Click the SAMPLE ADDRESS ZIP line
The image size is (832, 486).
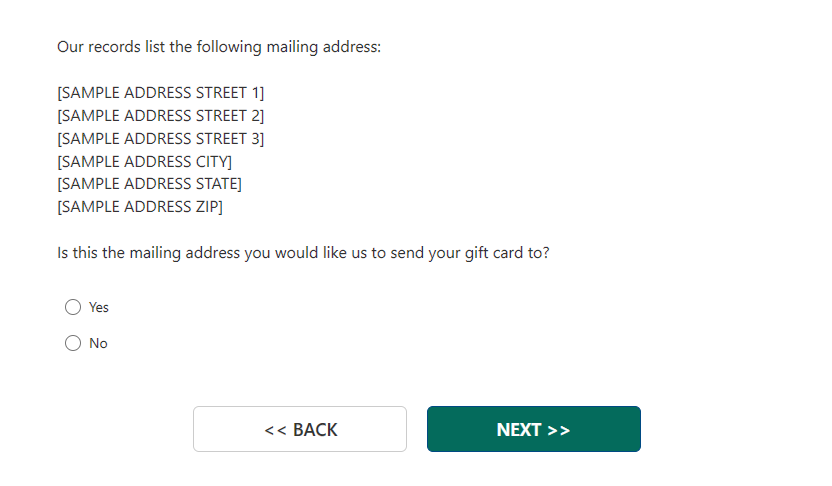pos(140,207)
